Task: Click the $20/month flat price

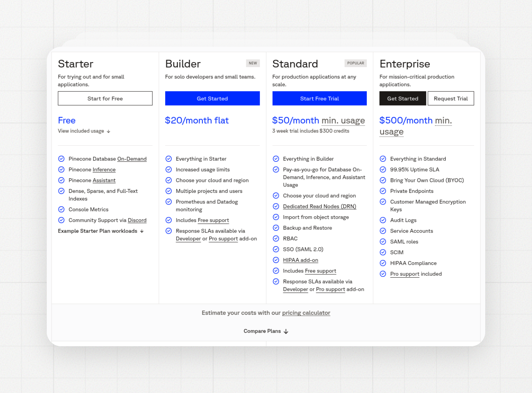Action: [197, 121]
